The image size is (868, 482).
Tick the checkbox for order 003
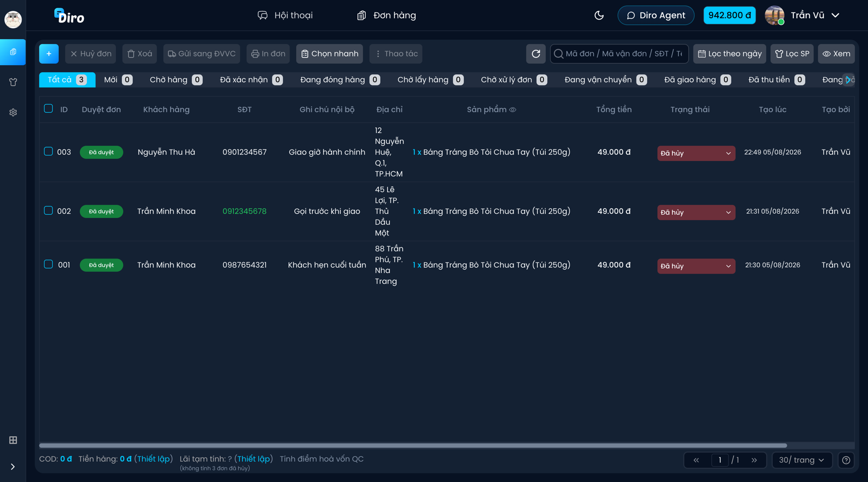click(48, 151)
